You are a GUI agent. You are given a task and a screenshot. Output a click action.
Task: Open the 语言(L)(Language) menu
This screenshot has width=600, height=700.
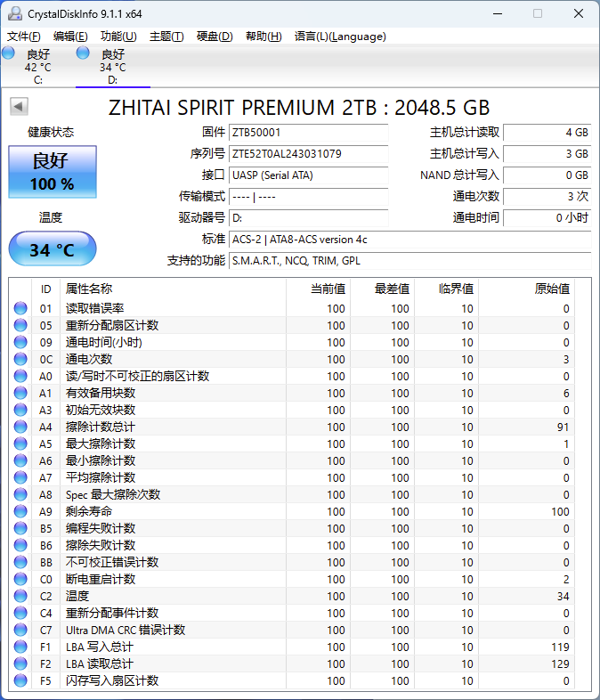click(x=340, y=37)
